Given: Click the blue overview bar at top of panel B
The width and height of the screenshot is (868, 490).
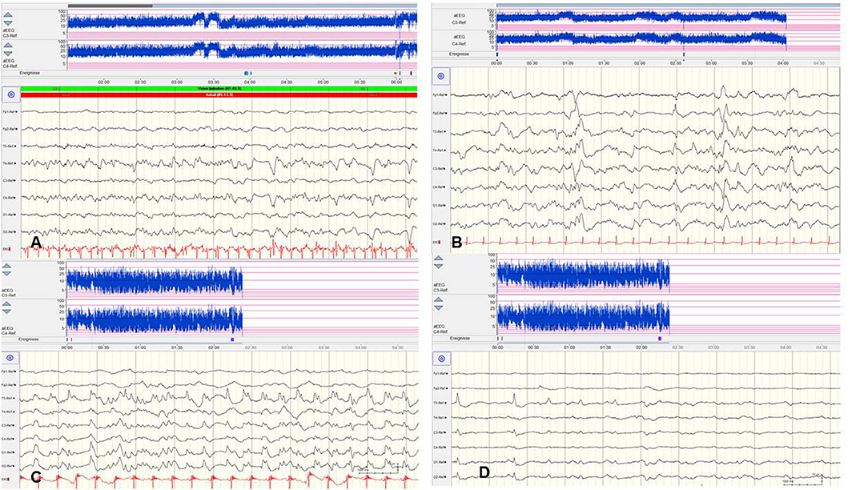Looking at the screenshot, I should click(668, 5).
